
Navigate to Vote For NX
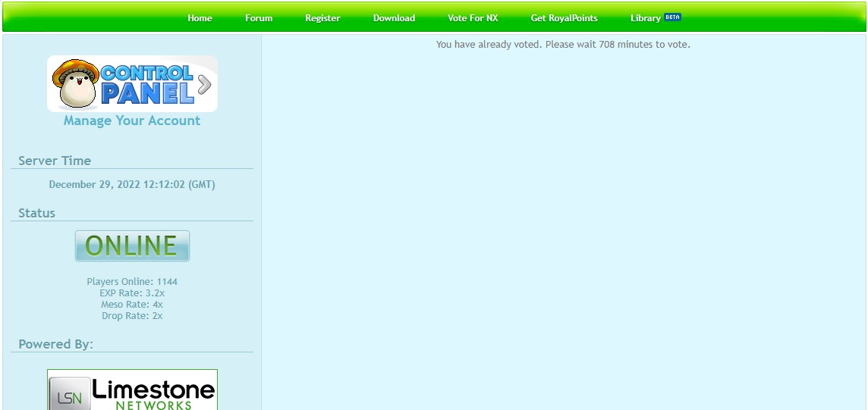point(473,18)
